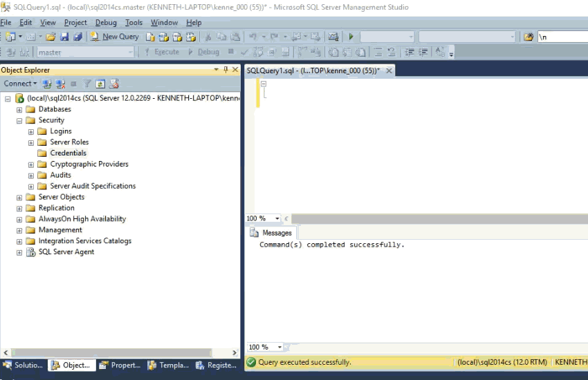Expand the SQL Server Agent node

[19, 252]
